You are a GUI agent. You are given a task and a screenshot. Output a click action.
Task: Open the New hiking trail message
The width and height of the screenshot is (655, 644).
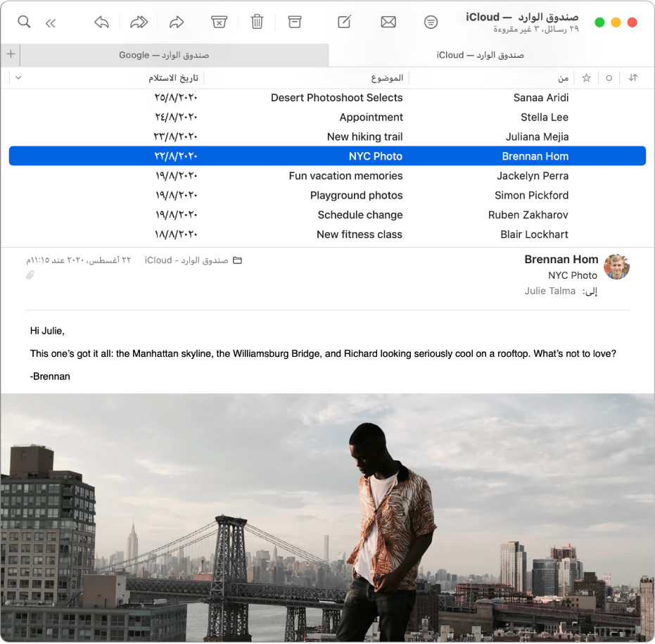click(328, 137)
